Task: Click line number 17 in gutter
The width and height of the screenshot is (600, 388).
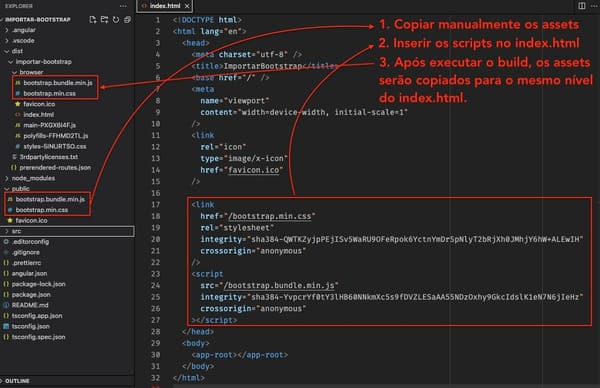Action: 155,205
